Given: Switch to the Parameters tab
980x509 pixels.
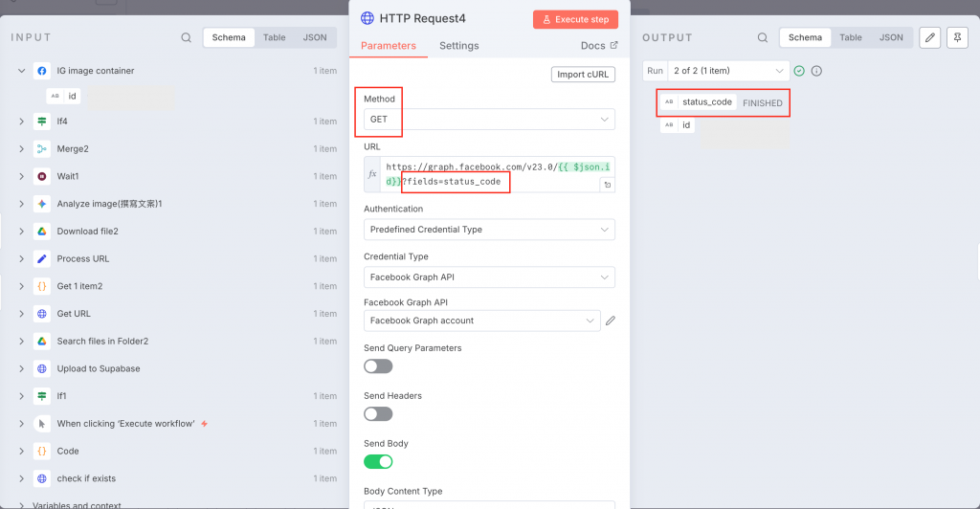Looking at the screenshot, I should click(389, 46).
